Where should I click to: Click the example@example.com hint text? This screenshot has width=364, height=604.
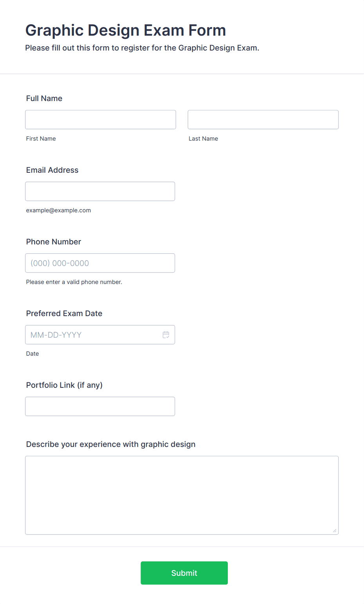click(59, 210)
